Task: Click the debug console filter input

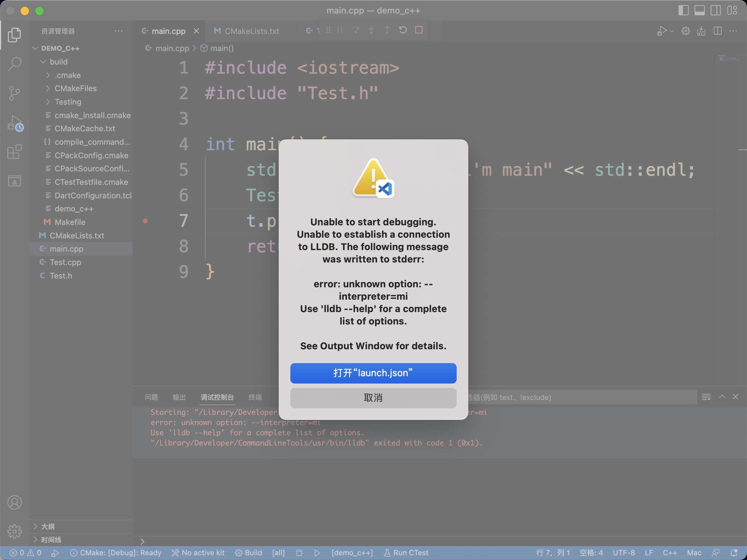Action: click(x=581, y=397)
